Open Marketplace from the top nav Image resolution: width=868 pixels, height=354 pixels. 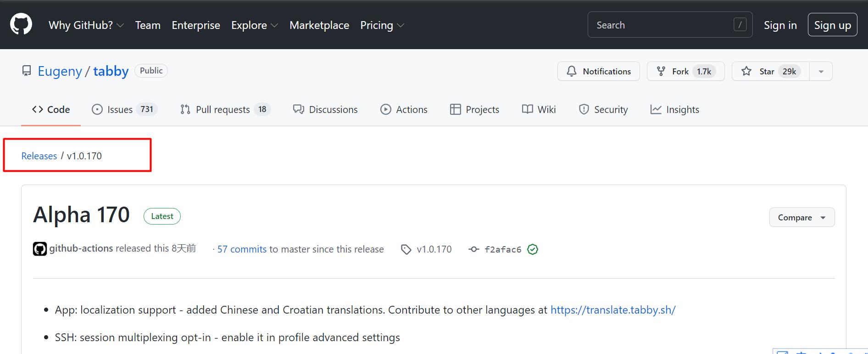point(319,25)
